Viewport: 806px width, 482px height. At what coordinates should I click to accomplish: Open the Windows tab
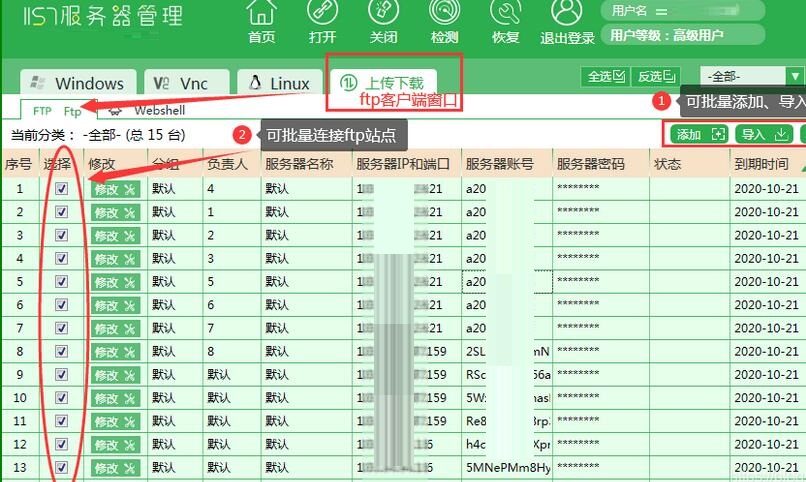[x=78, y=84]
